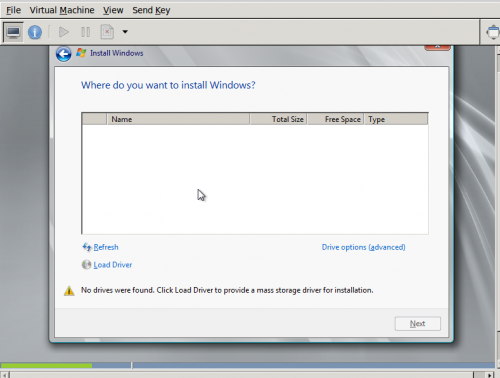The image size is (500, 378).
Task: Open the Send Key menu
Action: tap(151, 10)
